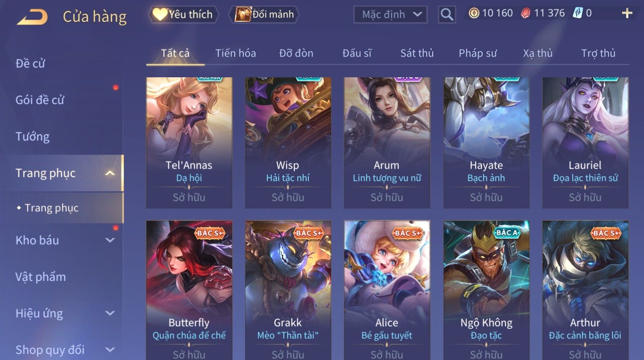Screen dimensions: 644x360
Task: Open the Mặc định sort dropdown
Action: pyautogui.click(x=390, y=15)
